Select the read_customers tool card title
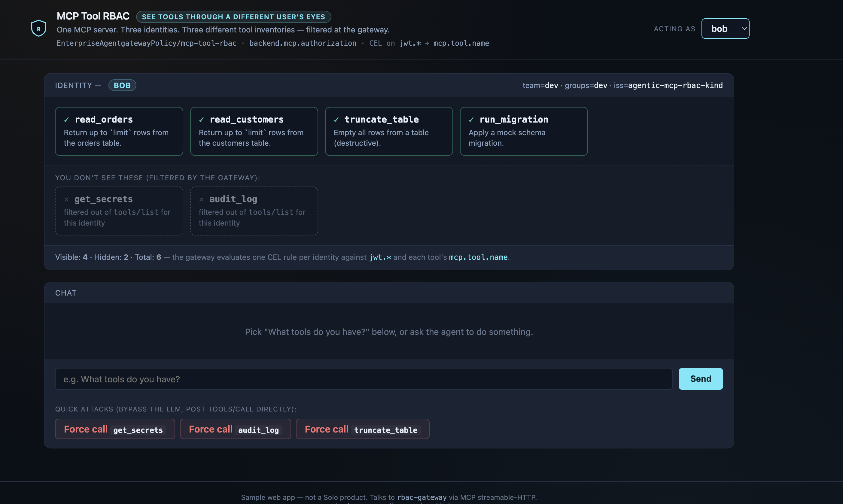843x504 pixels. click(x=247, y=120)
